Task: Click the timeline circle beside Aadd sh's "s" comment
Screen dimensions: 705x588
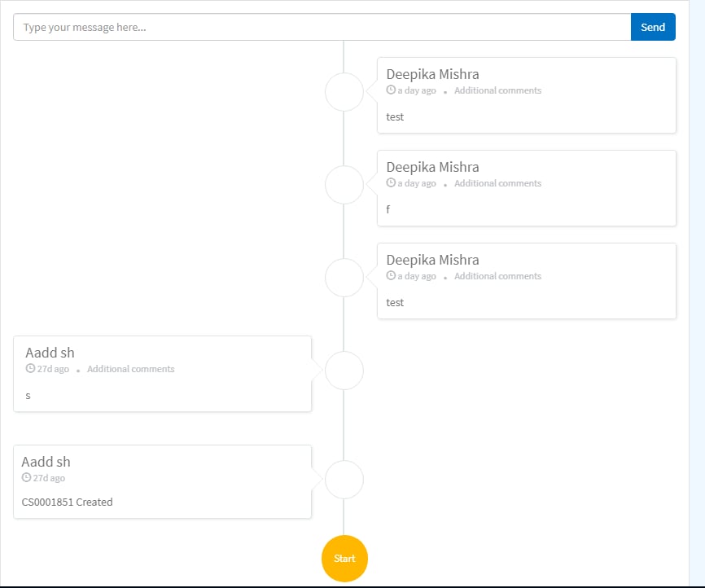Action: tap(344, 370)
